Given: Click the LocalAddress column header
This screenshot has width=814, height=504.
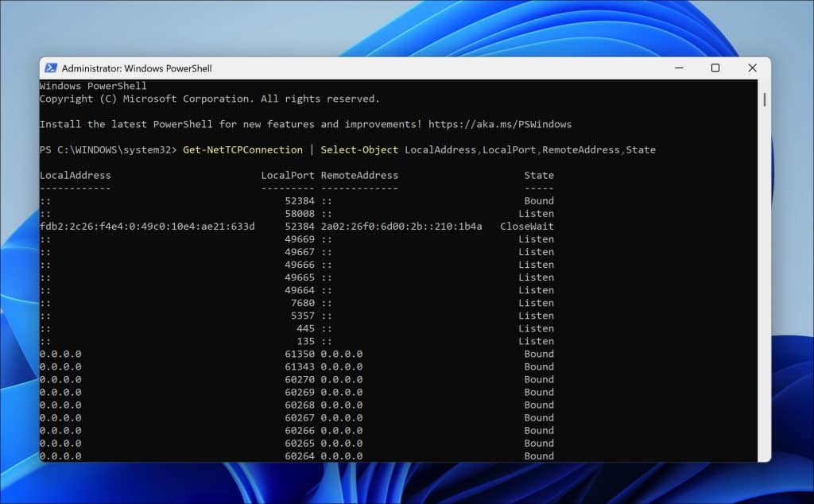Looking at the screenshot, I should coord(76,175).
